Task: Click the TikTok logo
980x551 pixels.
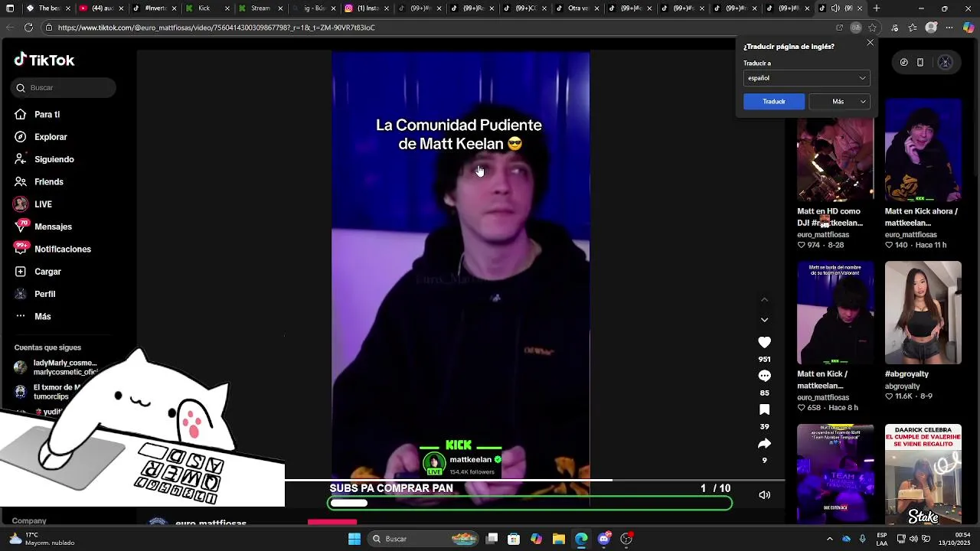Action: (44, 60)
